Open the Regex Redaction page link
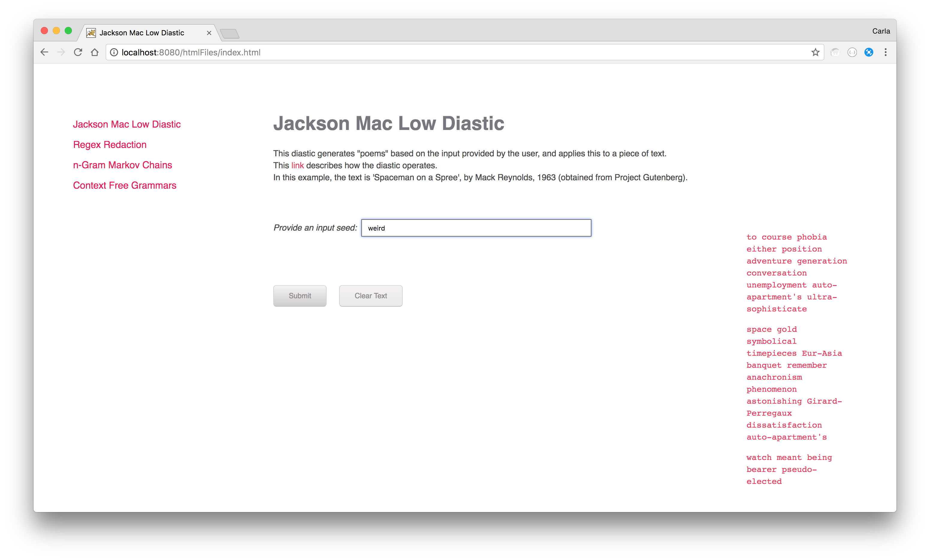Image resolution: width=930 pixels, height=560 pixels. (110, 145)
